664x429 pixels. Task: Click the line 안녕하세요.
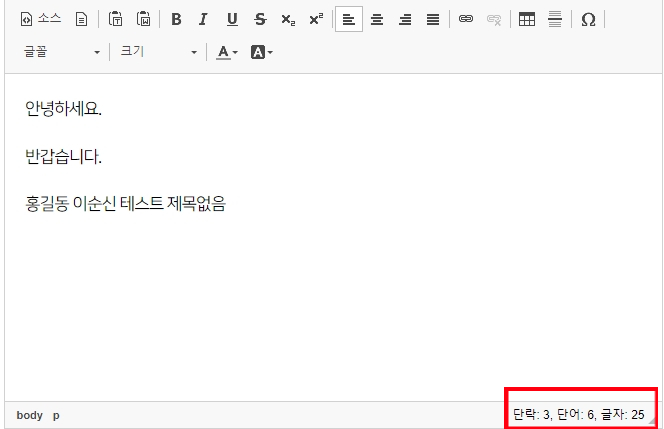click(64, 109)
